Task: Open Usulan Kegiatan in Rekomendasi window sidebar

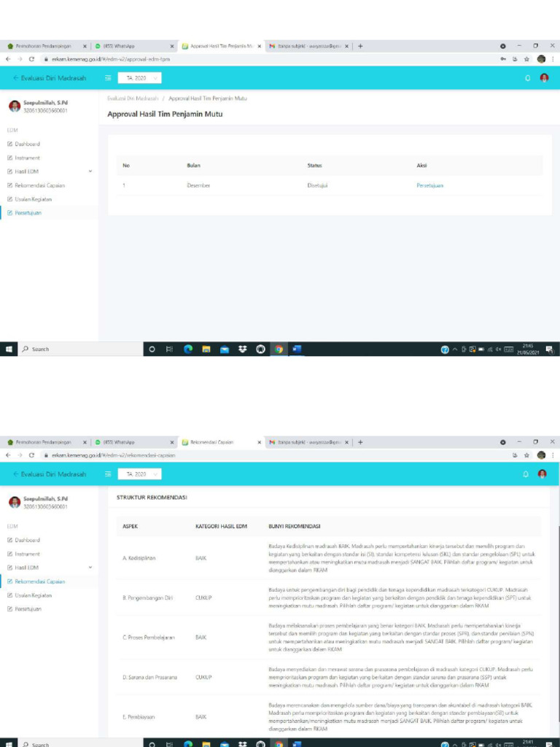Action: click(29, 595)
